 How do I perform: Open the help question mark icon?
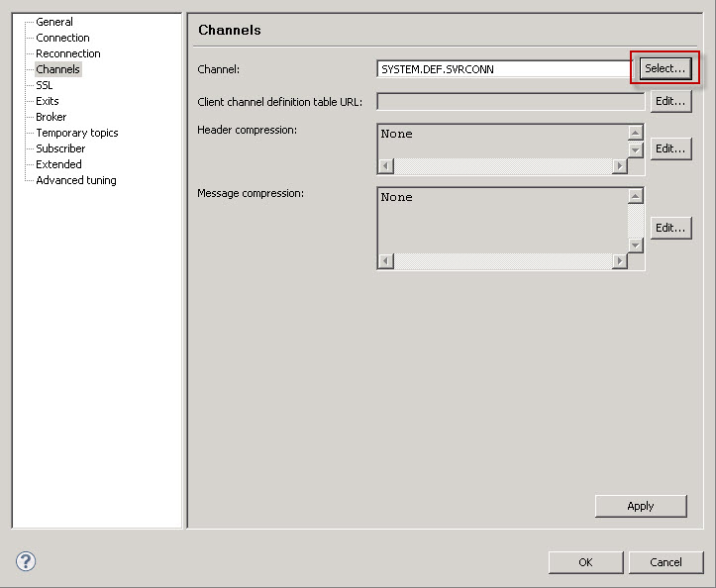(x=26, y=561)
